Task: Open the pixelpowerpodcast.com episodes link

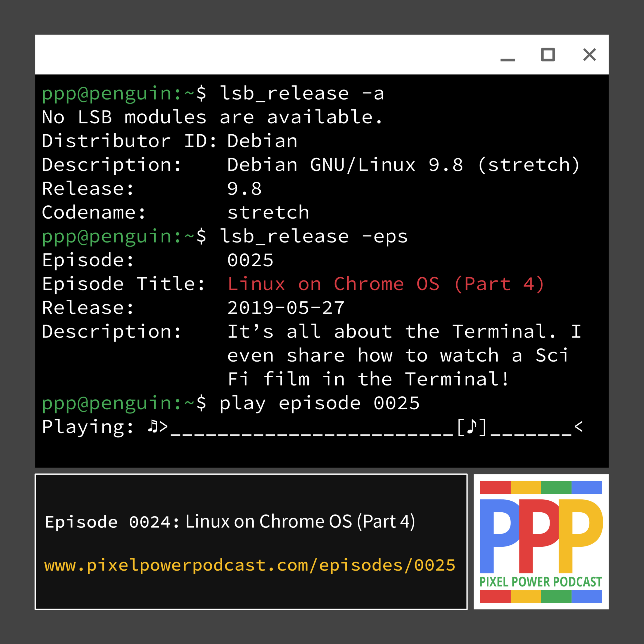Action: coord(250,565)
